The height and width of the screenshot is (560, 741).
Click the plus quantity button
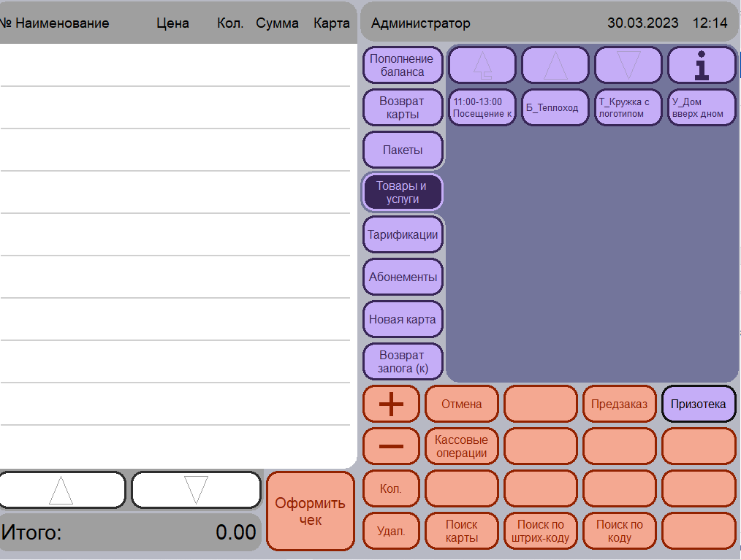click(391, 404)
